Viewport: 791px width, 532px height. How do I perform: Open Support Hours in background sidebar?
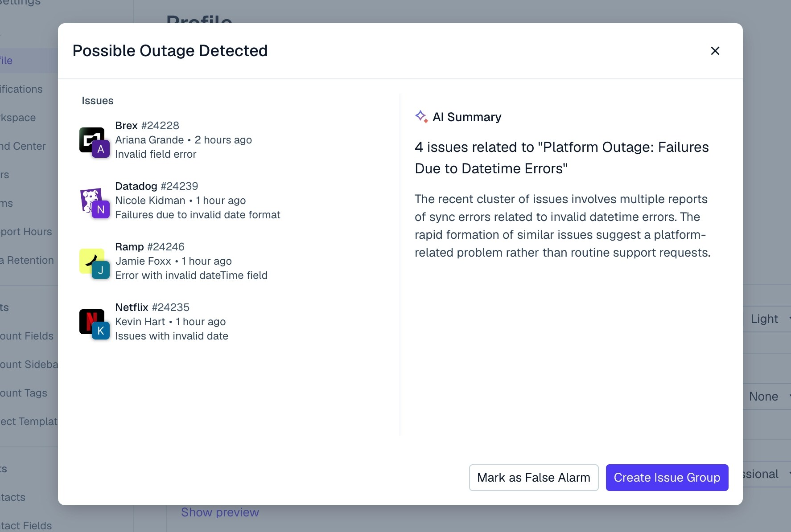pyautogui.click(x=26, y=232)
